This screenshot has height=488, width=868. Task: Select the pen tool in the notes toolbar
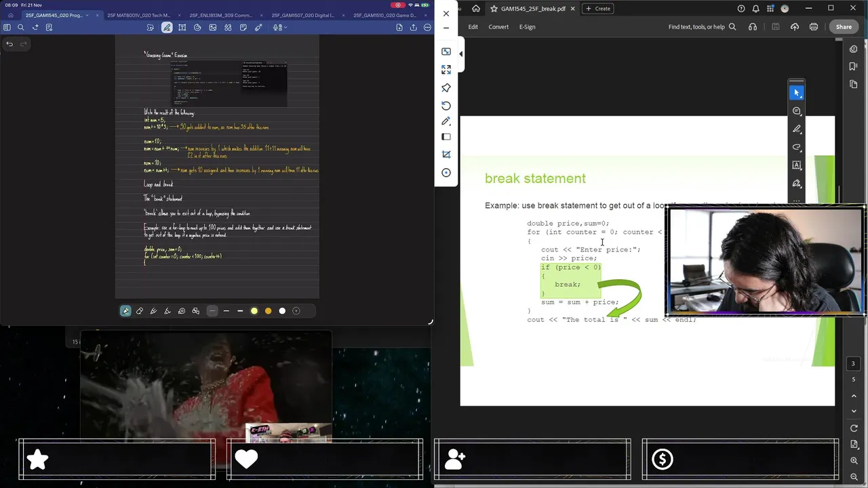[x=125, y=311]
